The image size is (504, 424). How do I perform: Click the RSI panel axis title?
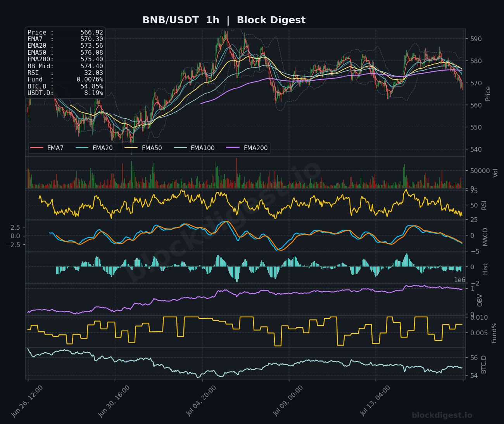[484, 205]
